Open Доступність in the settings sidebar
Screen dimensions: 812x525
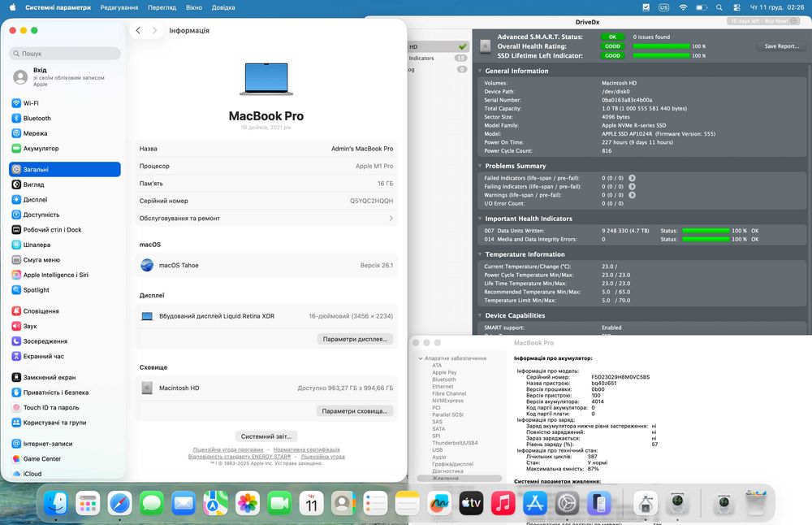click(x=65, y=215)
